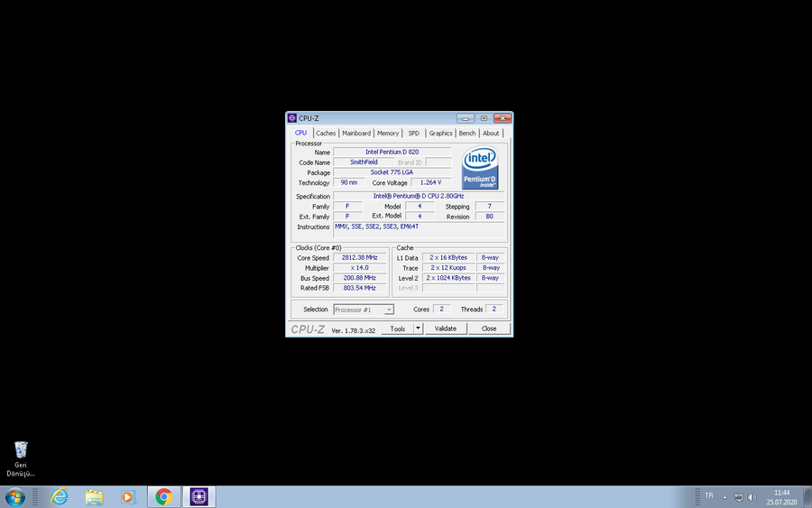Click the Code Name value SmithField
Viewport: 812px width, 508px height.
pyautogui.click(x=364, y=162)
